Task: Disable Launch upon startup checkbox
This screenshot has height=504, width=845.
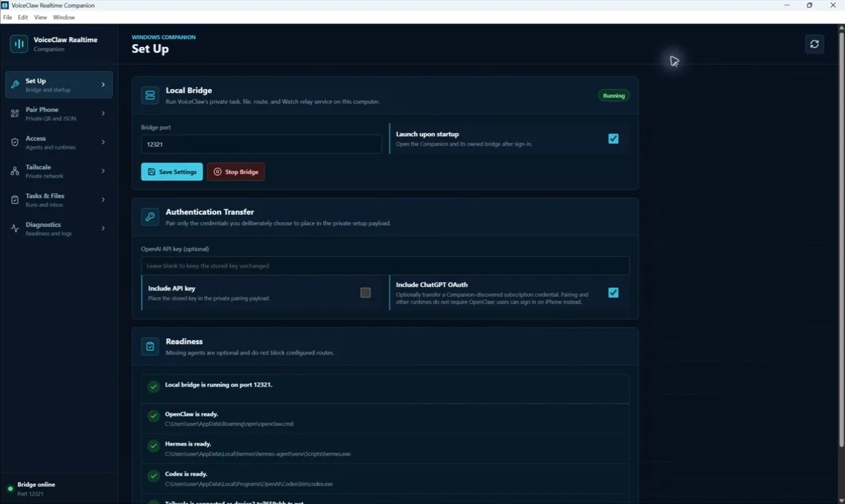Action: pyautogui.click(x=613, y=139)
